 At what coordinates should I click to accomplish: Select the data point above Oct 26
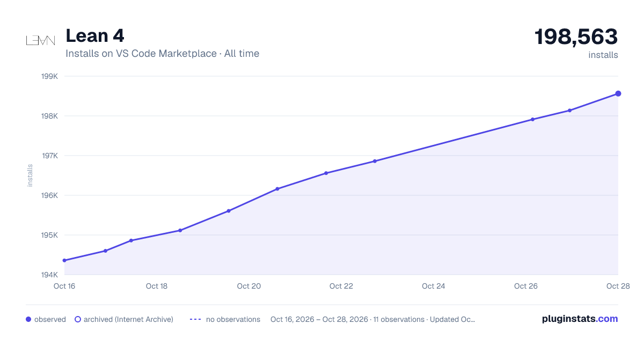(x=532, y=119)
